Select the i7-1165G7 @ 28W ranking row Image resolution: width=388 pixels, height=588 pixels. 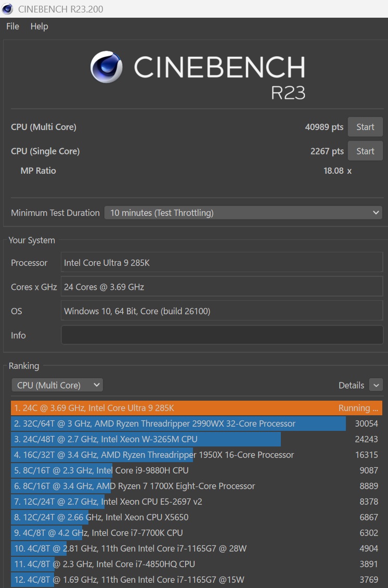197,548
